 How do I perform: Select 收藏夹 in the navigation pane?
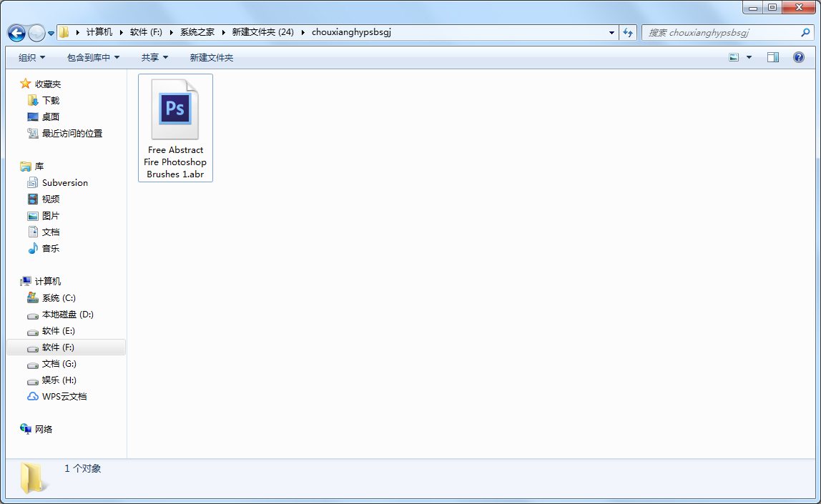coord(48,84)
